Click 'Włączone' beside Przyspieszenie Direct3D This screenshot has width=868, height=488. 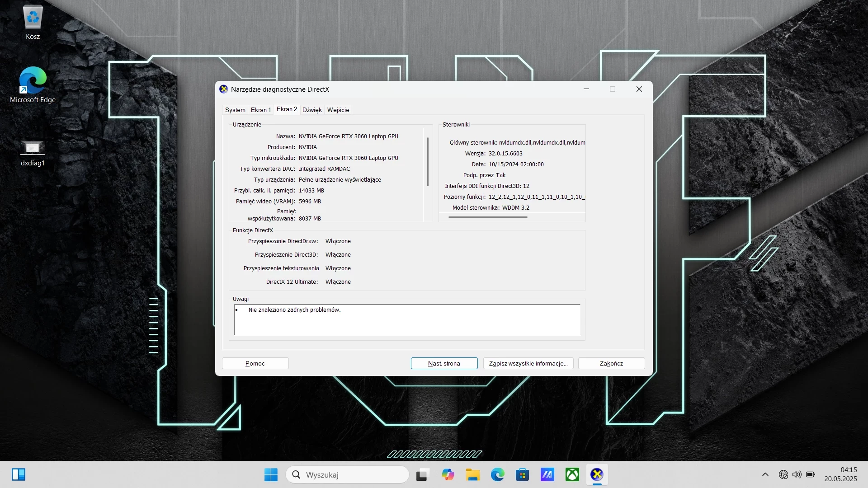338,255
